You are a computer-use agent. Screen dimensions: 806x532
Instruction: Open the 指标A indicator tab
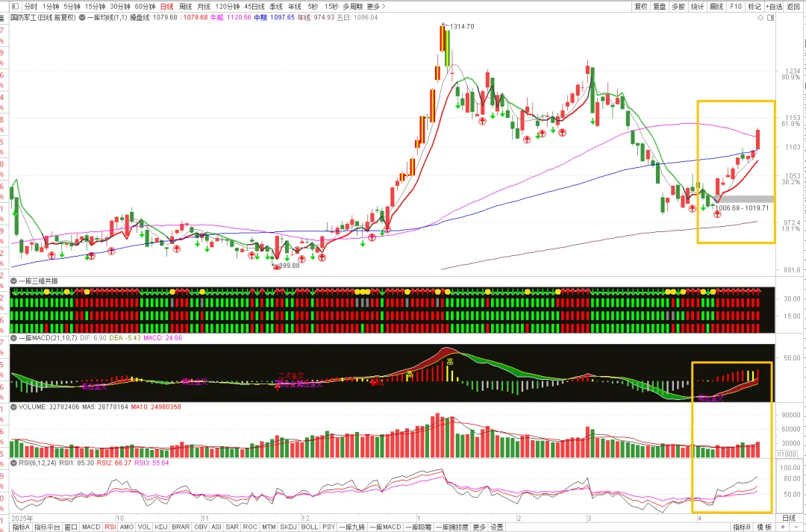tap(21, 527)
